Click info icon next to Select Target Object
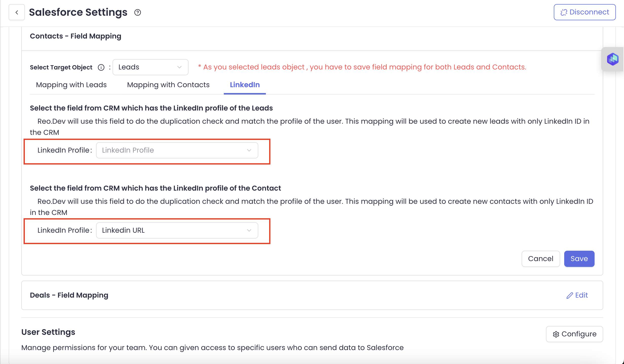624x364 pixels. pyautogui.click(x=101, y=67)
